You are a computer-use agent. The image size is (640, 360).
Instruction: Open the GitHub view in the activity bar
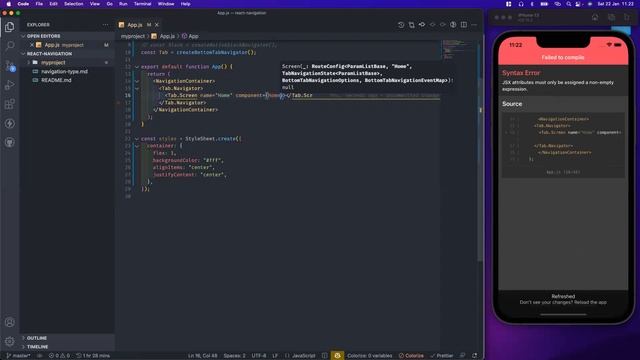(x=10, y=142)
